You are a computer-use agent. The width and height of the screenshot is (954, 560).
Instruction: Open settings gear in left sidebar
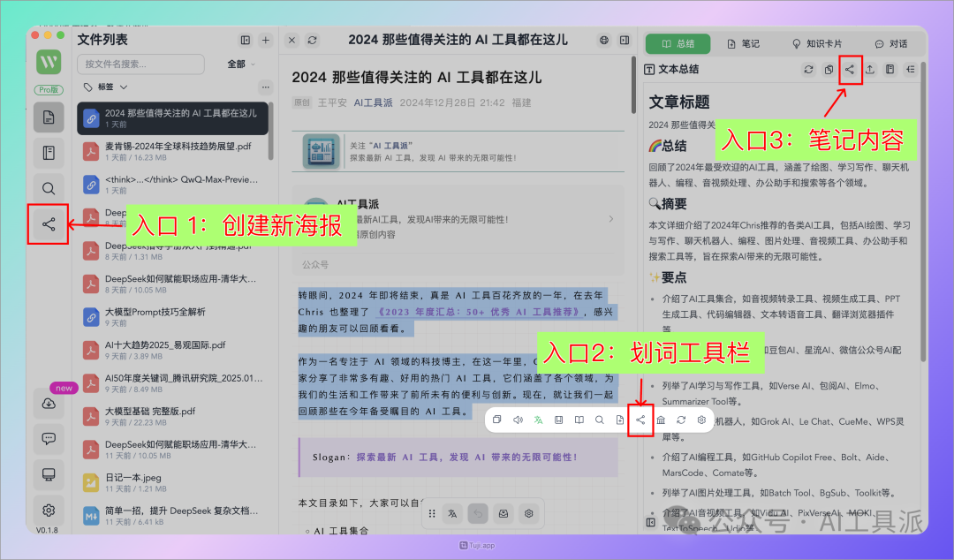point(49,510)
